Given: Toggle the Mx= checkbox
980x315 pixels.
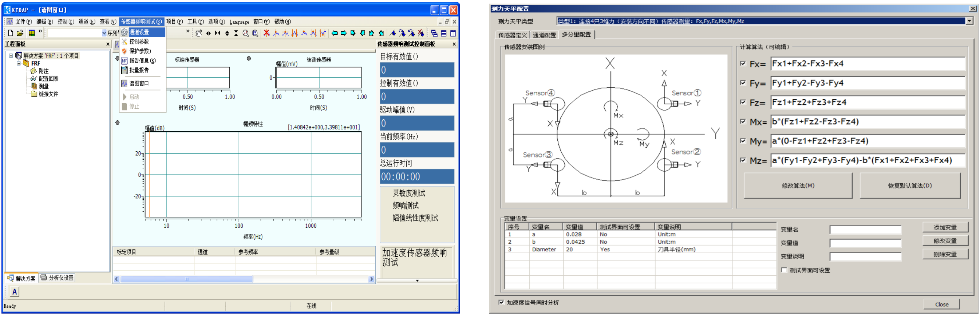Looking at the screenshot, I should click(743, 121).
